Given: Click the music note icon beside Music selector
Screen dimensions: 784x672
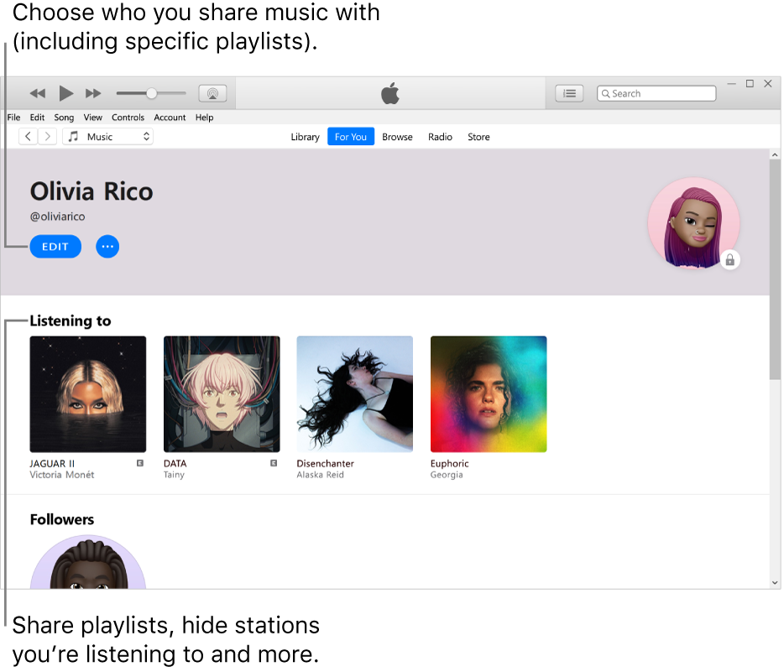Looking at the screenshot, I should pos(72,136).
